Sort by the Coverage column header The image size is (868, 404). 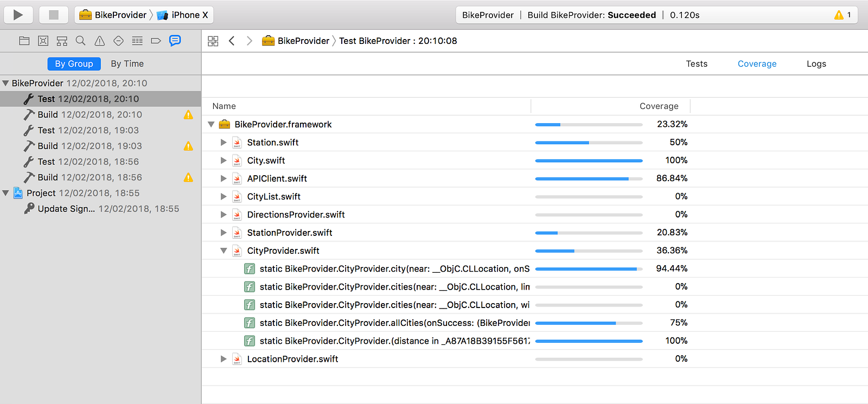(x=659, y=106)
